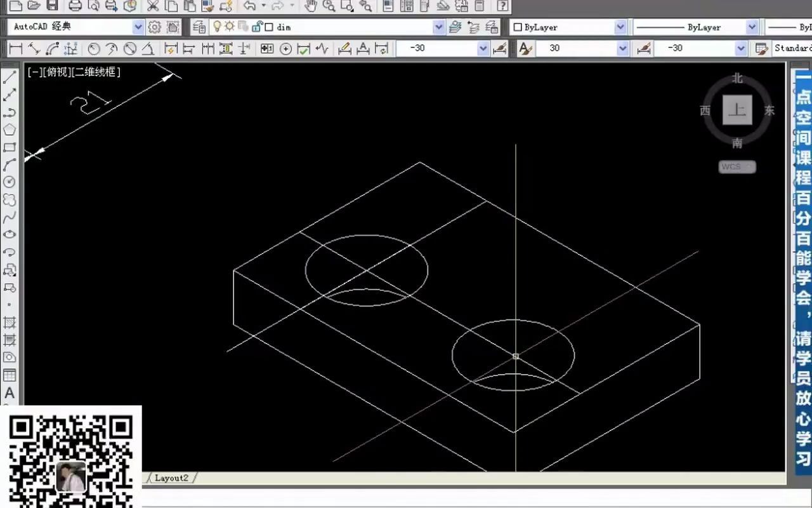Select the Hatch tool
This screenshot has height=508, width=812.
pyautogui.click(x=10, y=323)
